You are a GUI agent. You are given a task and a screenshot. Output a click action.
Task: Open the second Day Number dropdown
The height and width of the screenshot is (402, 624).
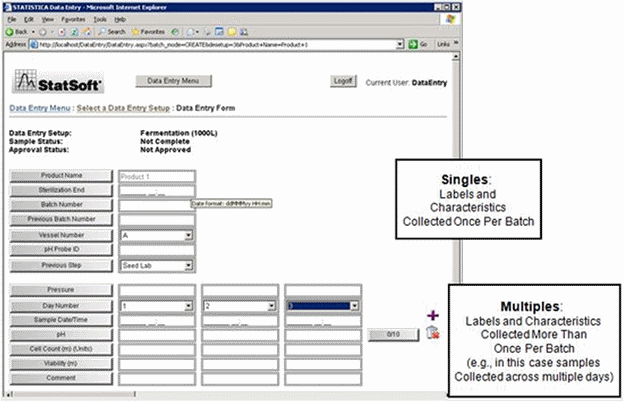tap(271, 306)
